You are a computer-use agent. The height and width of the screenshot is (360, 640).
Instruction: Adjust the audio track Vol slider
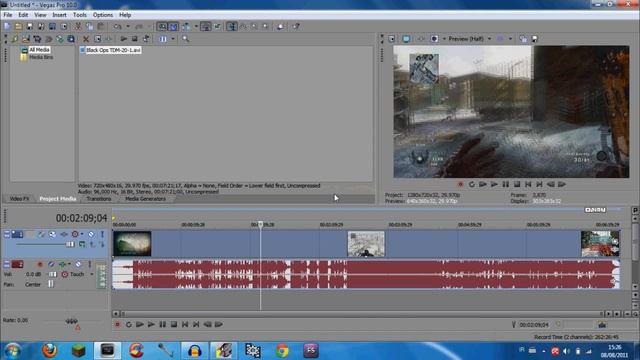click(52, 274)
